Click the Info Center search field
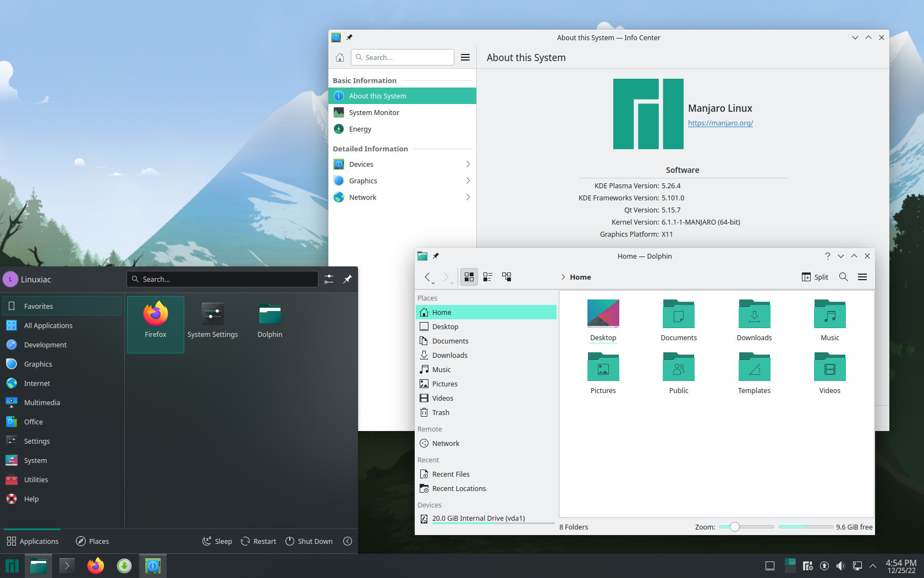Viewport: 924px width, 578px height. [403, 57]
